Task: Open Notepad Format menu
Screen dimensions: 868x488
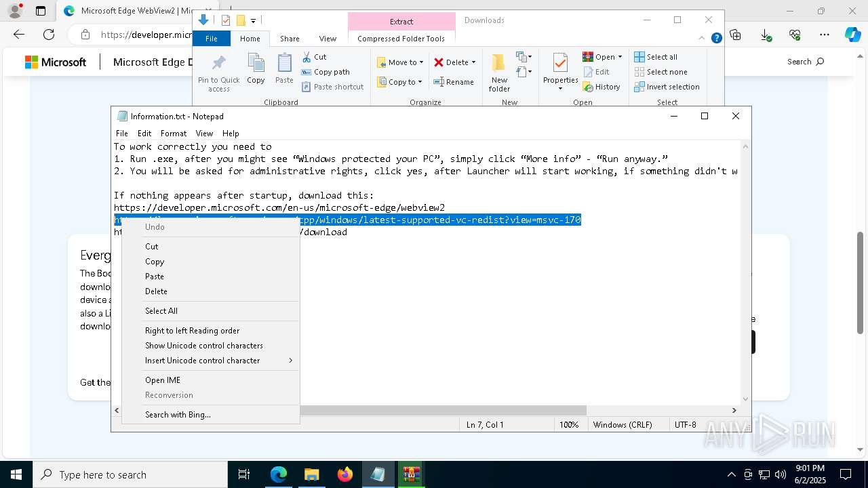Action: click(x=174, y=134)
